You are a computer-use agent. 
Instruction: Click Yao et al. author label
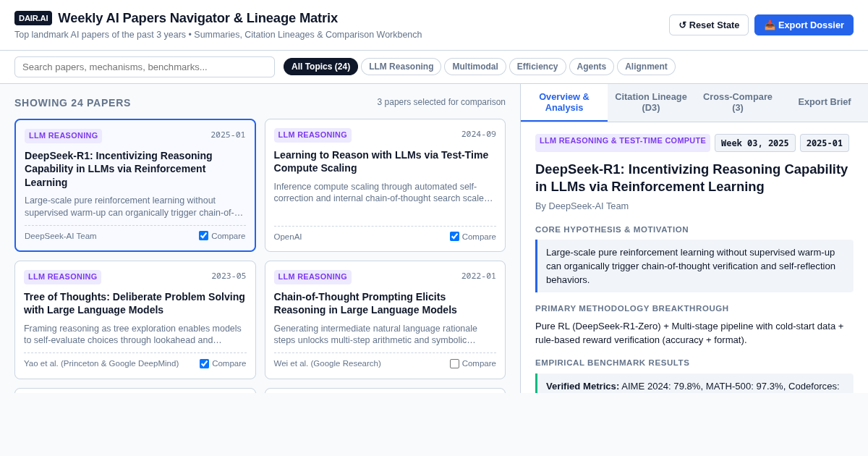[101, 363]
